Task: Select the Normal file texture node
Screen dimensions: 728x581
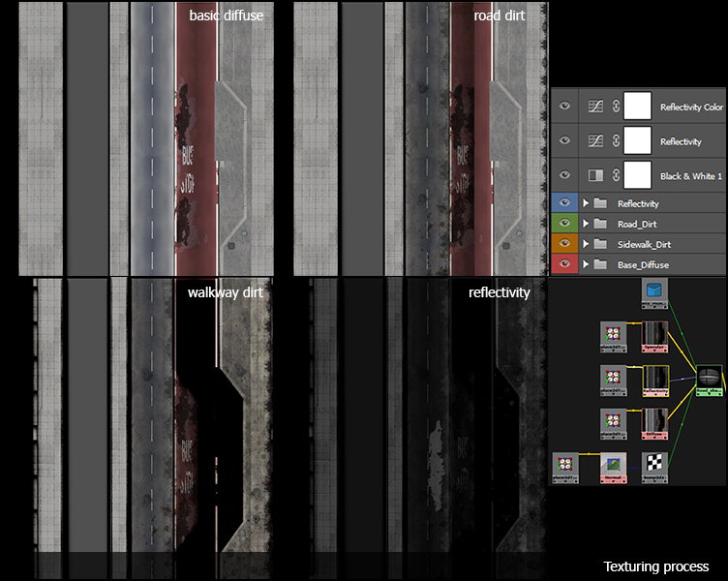Action: tap(612, 463)
